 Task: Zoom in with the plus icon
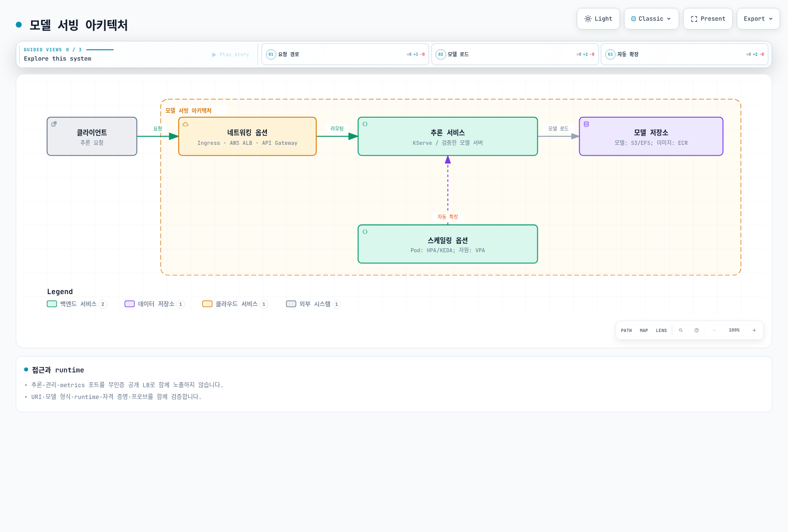click(754, 331)
